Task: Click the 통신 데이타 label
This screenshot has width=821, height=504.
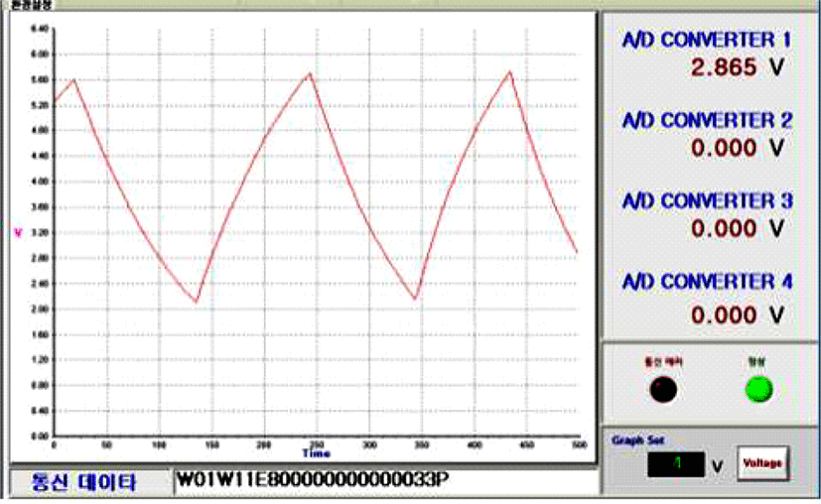Action: point(83,482)
